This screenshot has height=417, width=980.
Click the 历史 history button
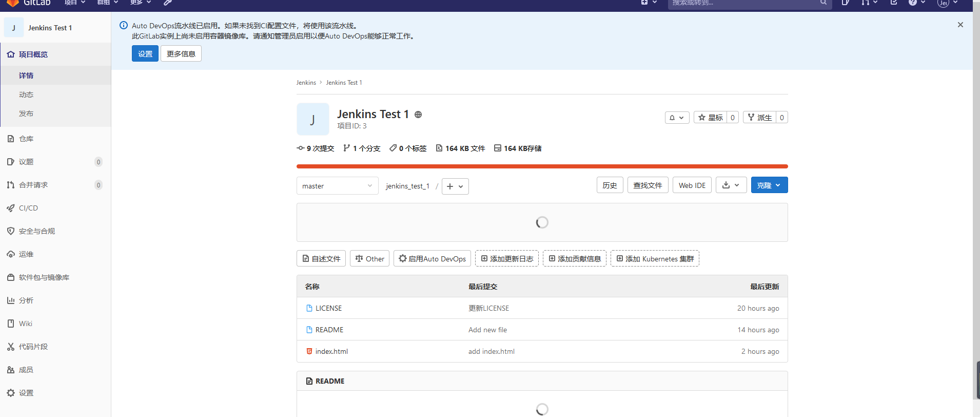610,185
